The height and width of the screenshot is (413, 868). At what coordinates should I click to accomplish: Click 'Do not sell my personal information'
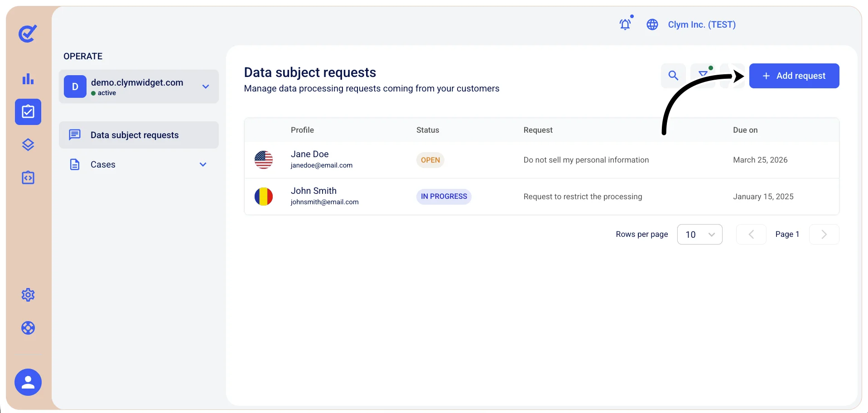586,160
